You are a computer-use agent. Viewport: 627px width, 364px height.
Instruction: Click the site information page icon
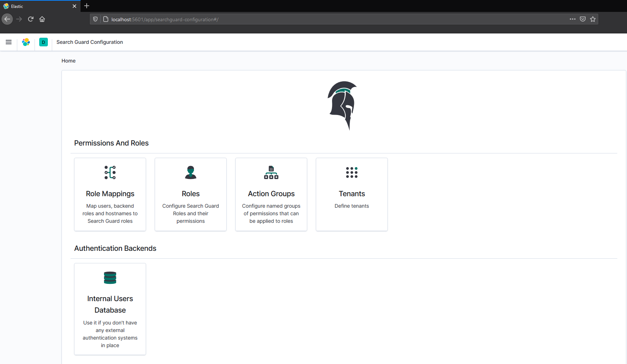(106, 19)
